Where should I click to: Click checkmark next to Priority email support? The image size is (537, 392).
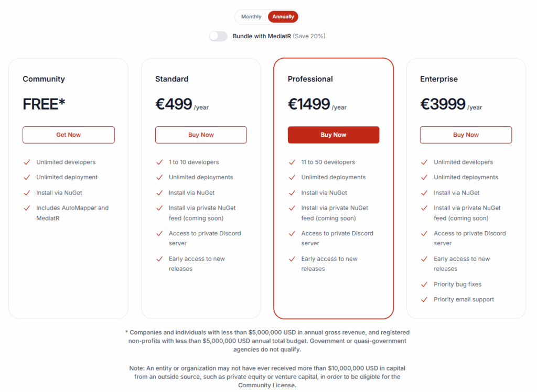tap(424, 300)
